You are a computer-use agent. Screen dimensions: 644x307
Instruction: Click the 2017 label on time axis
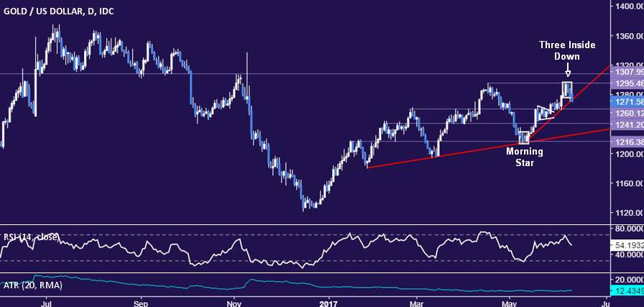328,303
